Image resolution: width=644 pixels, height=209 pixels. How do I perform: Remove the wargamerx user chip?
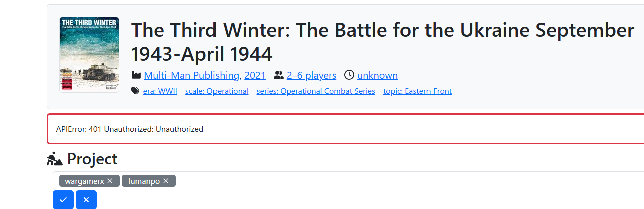110,181
